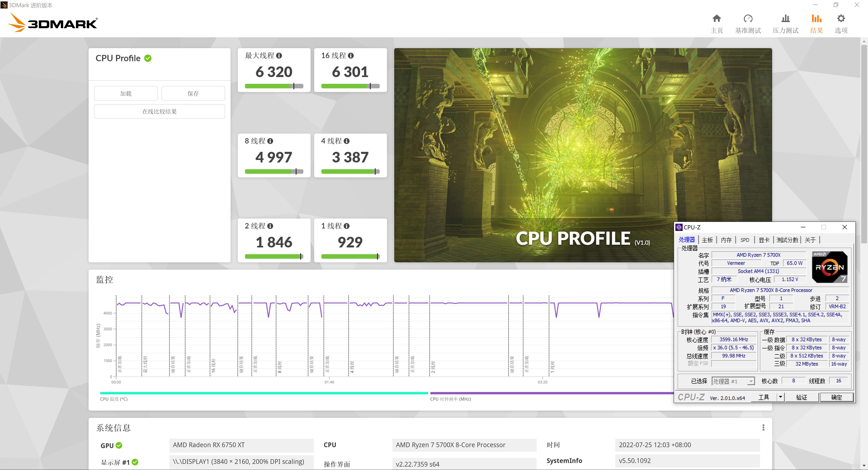This screenshot has height=470, width=868.
Task: Open the 主页 home icon
Action: tap(717, 19)
